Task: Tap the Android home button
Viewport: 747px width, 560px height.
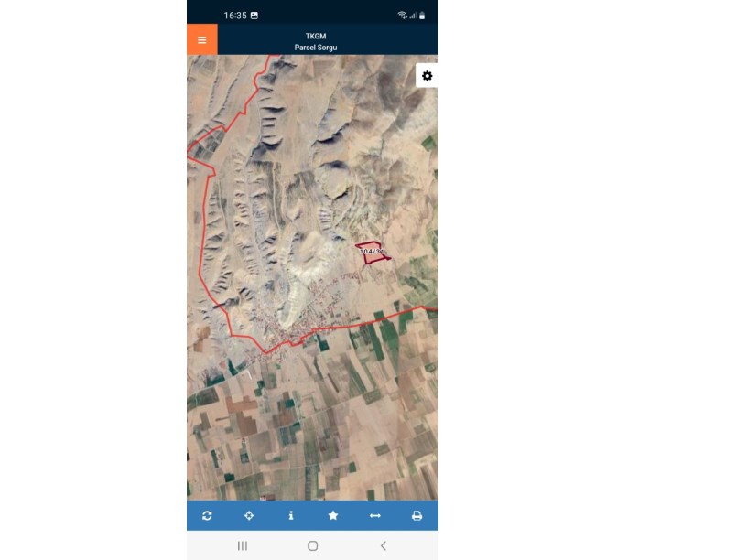Action: (x=312, y=545)
